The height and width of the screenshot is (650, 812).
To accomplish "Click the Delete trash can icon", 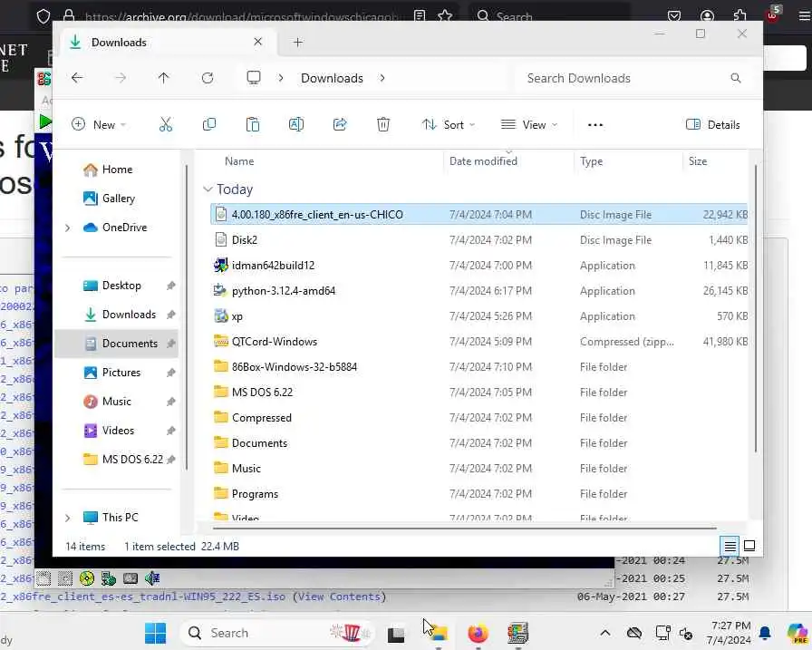I will (x=383, y=124).
